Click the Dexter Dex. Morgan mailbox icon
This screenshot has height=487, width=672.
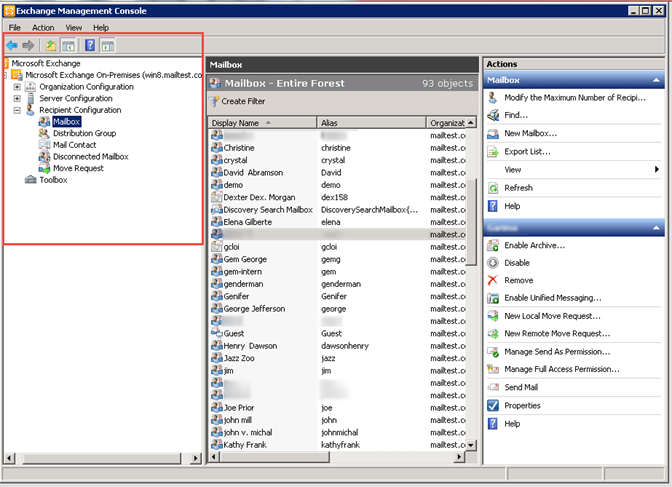pos(216,197)
